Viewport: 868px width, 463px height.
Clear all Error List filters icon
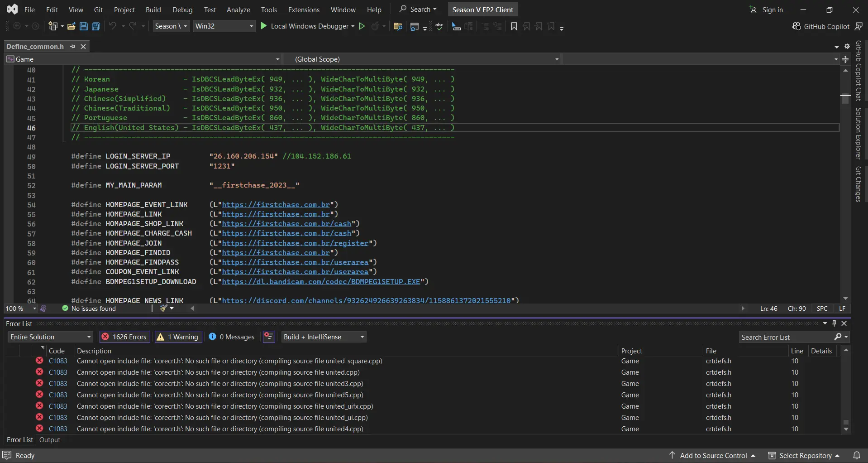click(269, 337)
